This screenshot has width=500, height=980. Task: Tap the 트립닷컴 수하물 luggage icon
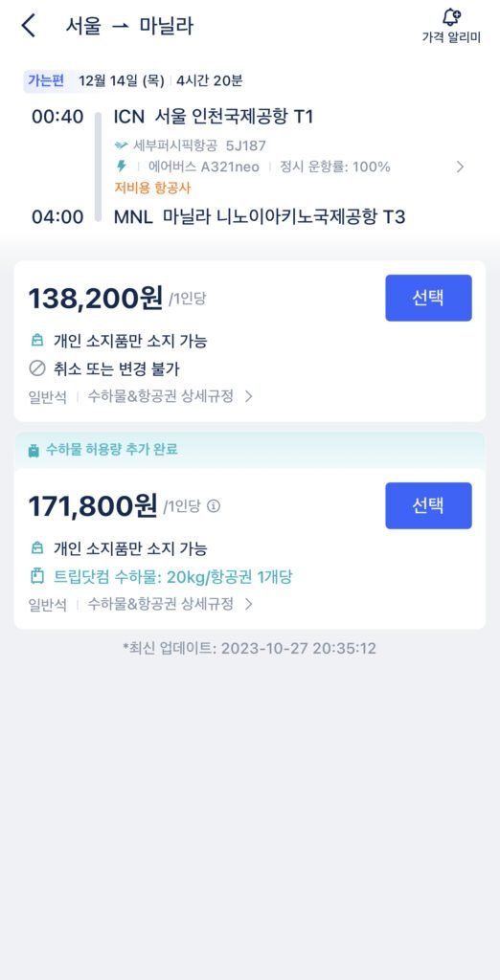37,576
